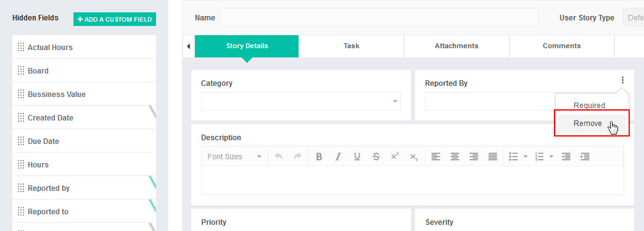The width and height of the screenshot is (644, 231).
Task: Align description text left
Action: (436, 157)
